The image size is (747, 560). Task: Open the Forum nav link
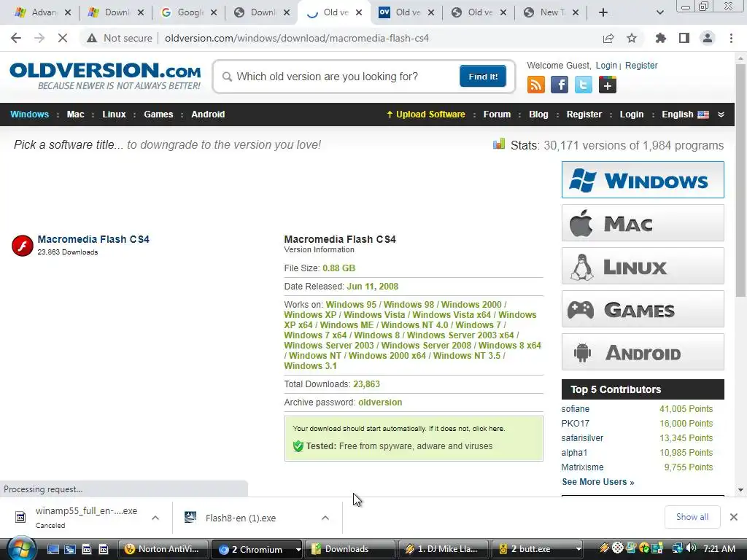pyautogui.click(x=497, y=114)
